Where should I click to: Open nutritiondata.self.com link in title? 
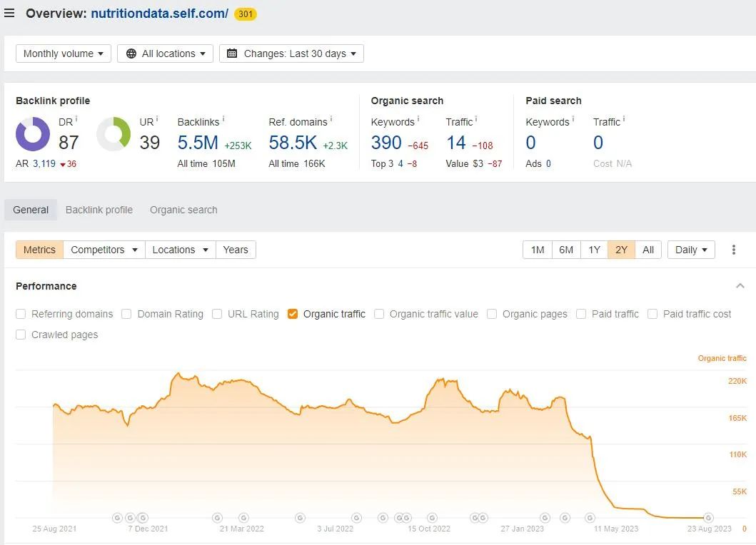(x=160, y=14)
